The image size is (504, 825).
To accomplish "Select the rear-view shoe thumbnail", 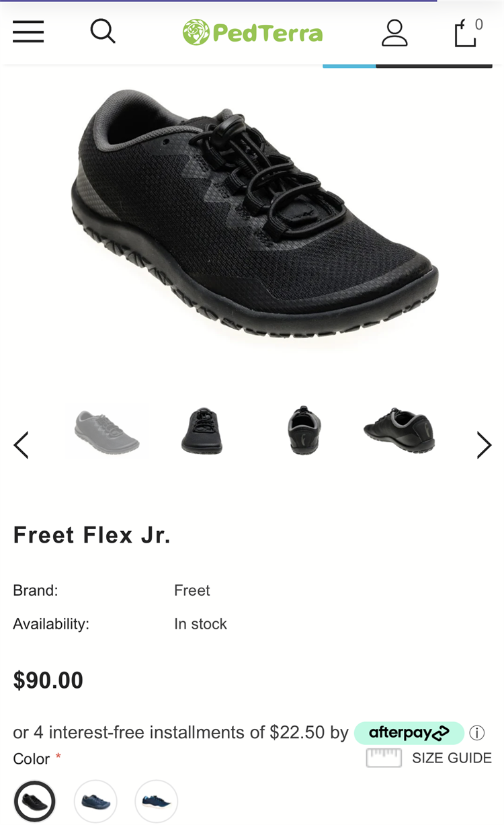I will pos(304,430).
